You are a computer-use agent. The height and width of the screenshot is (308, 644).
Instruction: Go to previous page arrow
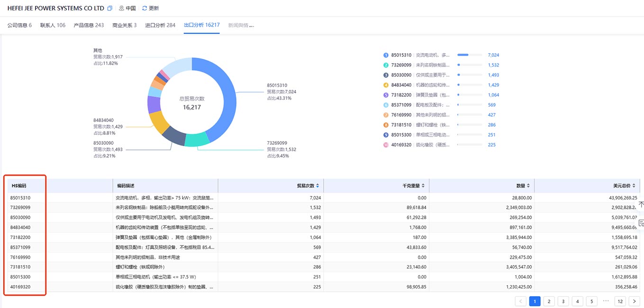[520, 301]
